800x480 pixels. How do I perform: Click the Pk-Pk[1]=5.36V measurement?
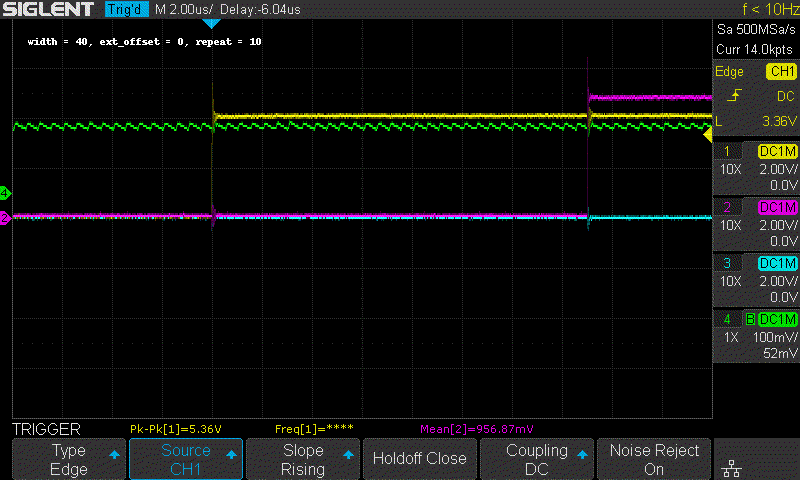click(x=176, y=429)
